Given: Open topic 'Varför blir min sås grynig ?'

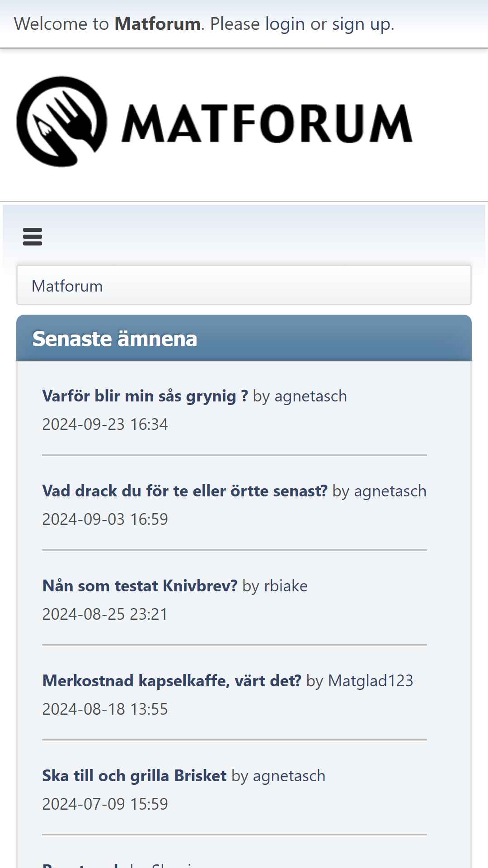Looking at the screenshot, I should click(145, 396).
